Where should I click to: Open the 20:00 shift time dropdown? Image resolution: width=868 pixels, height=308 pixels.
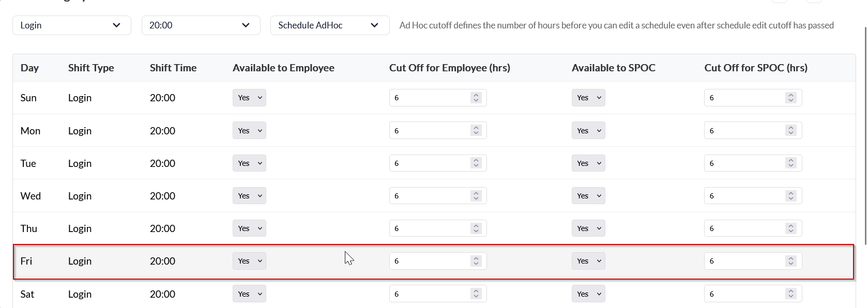pyautogui.click(x=201, y=25)
